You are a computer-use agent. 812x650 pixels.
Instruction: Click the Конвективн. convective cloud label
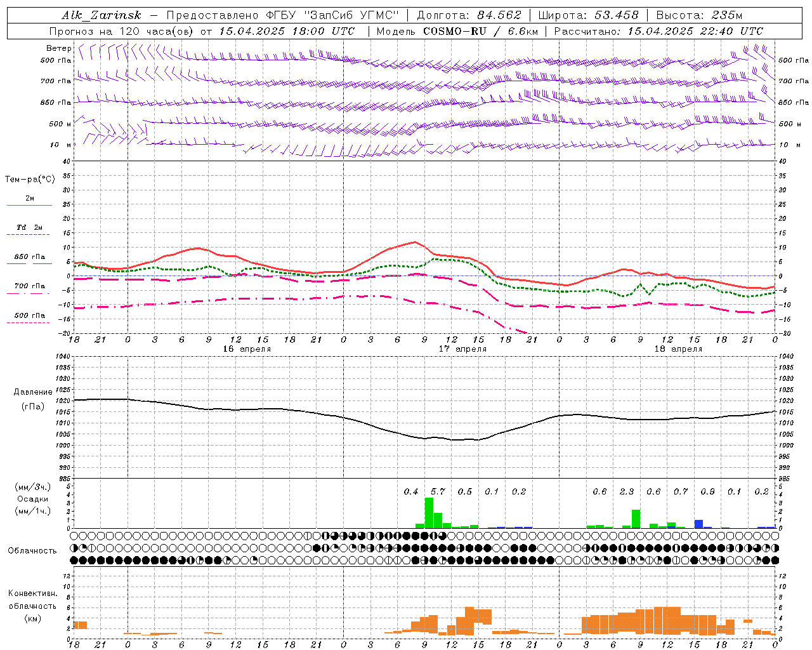(32, 594)
